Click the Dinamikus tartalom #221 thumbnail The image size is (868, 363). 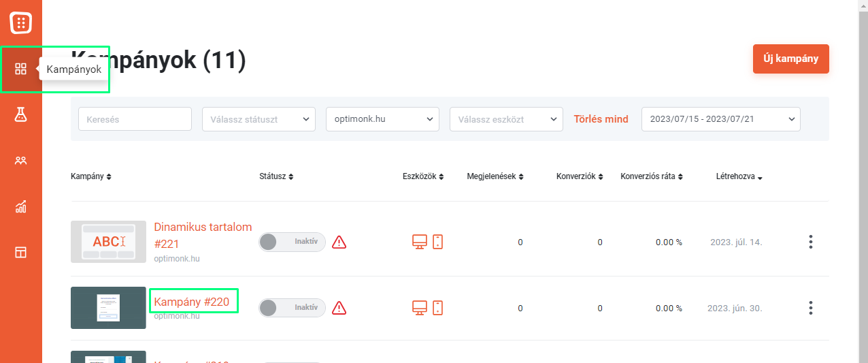[108, 242]
